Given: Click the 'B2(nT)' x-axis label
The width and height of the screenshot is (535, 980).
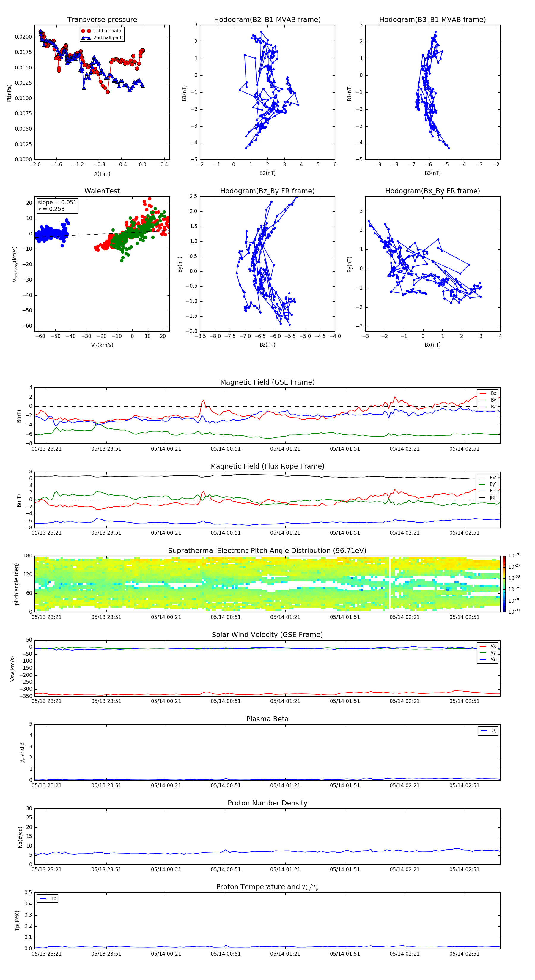Looking at the screenshot, I should 267,173.
